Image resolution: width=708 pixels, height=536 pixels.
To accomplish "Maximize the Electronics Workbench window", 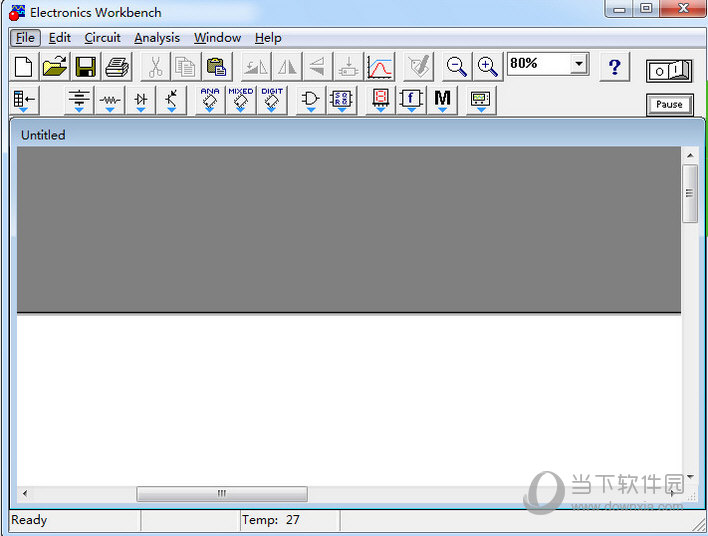I will coord(646,9).
